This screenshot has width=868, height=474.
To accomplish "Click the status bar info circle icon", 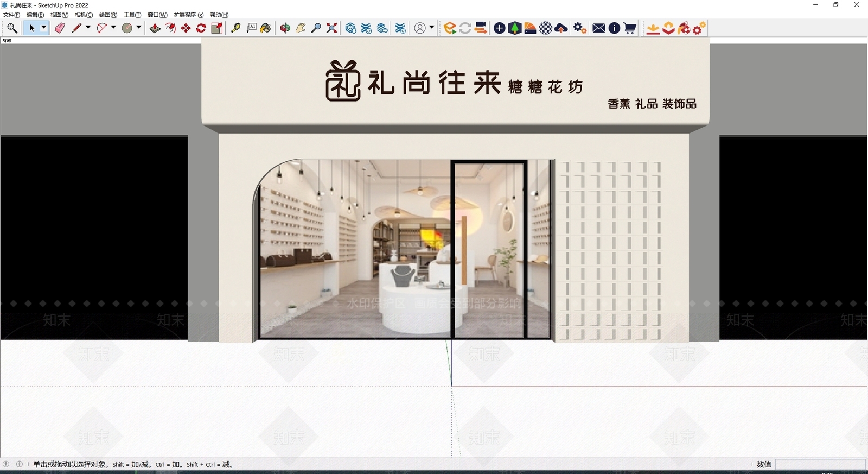I will [20, 464].
